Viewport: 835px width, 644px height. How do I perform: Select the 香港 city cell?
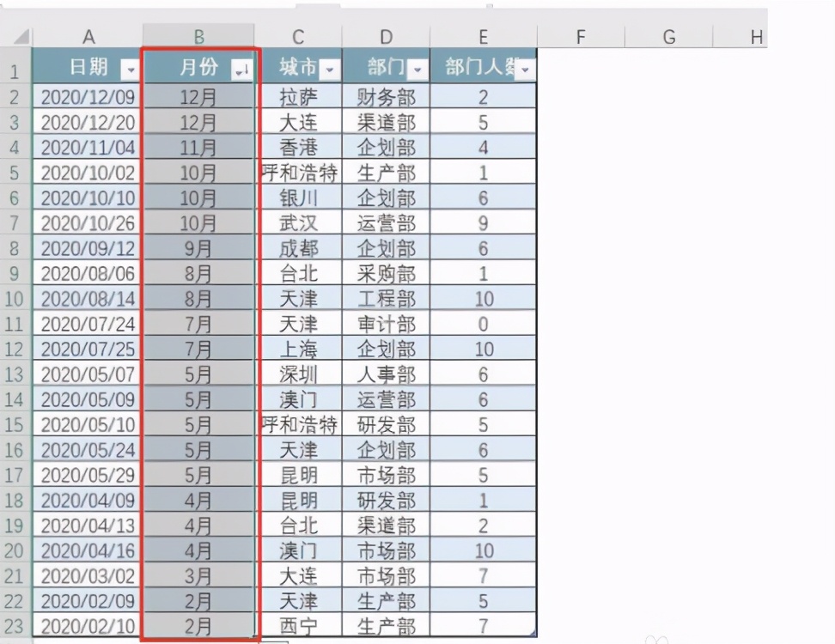click(298, 148)
